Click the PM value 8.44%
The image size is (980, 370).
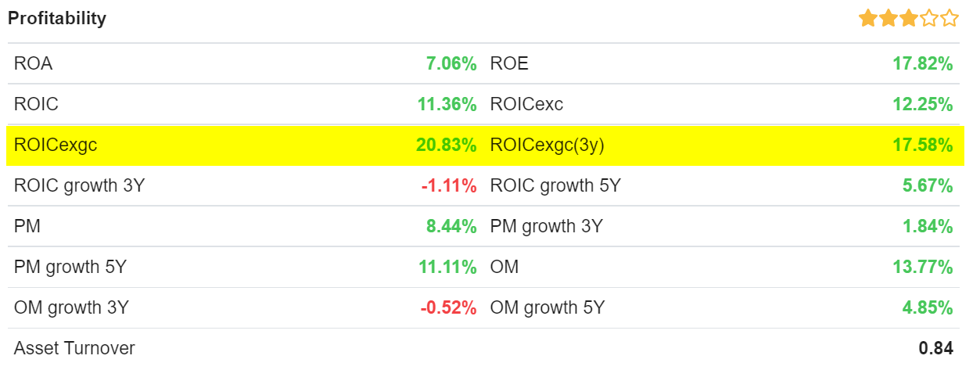point(451,227)
